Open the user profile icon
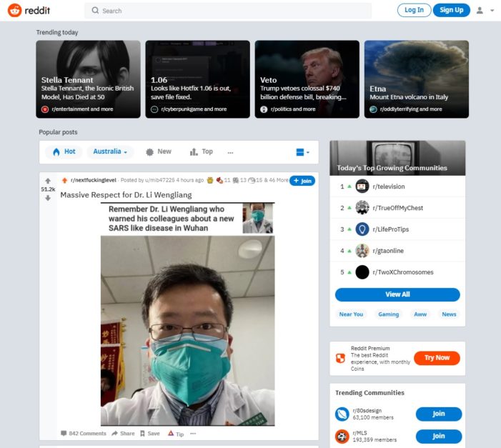The height and width of the screenshot is (448, 501). [x=480, y=11]
